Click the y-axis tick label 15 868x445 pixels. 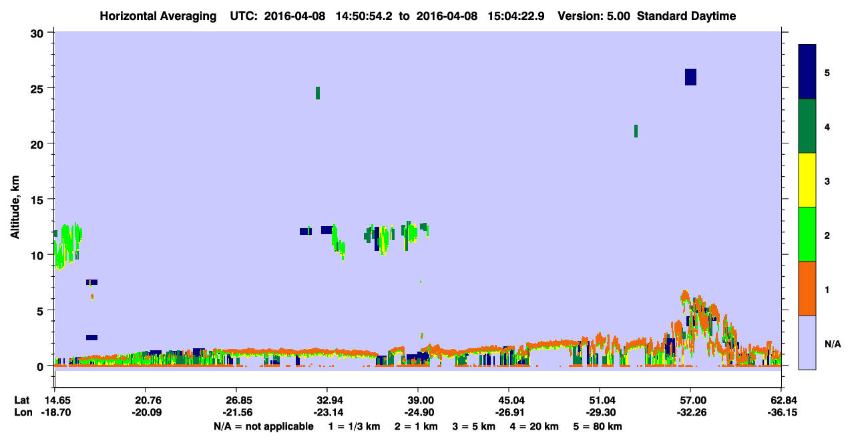tap(39, 199)
